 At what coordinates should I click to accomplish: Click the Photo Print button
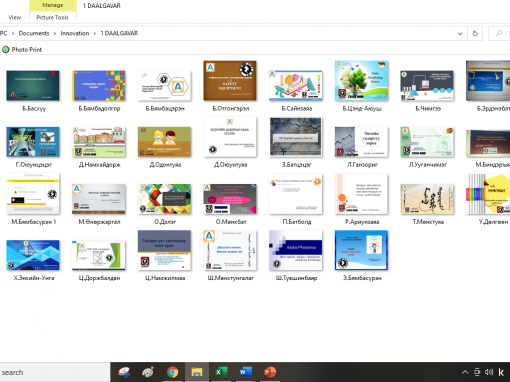[22, 50]
